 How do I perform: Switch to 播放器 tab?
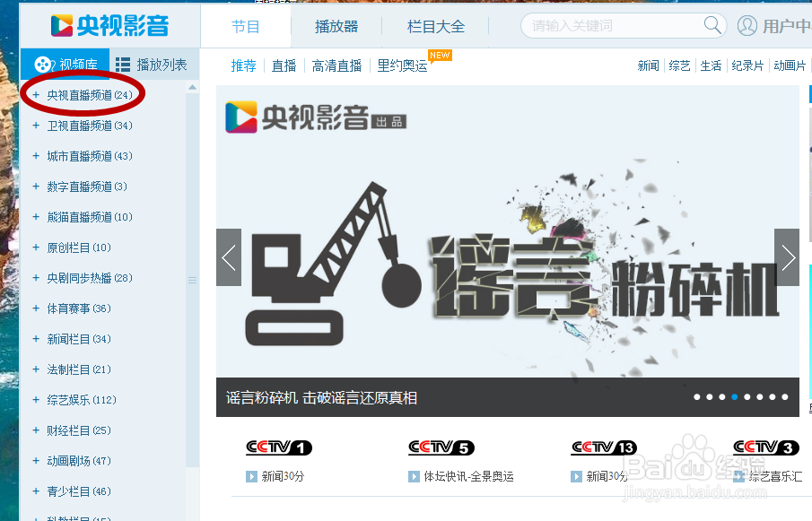tap(336, 26)
